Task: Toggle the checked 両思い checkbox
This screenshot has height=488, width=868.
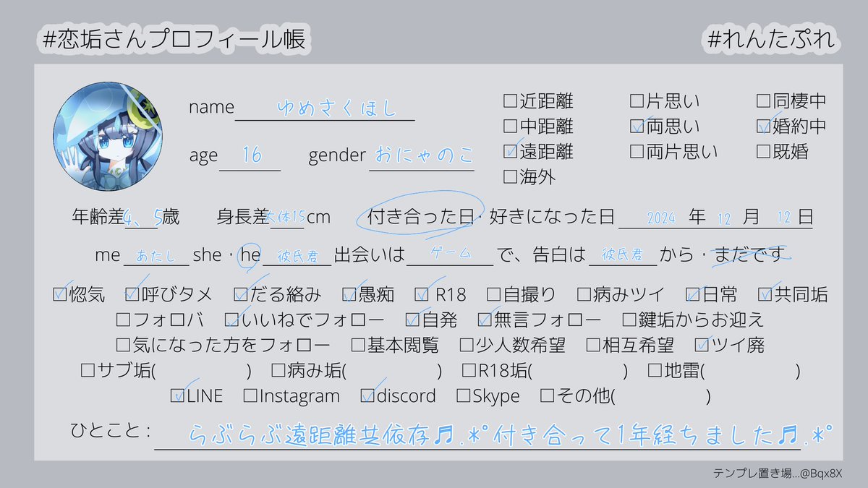Action: point(637,127)
